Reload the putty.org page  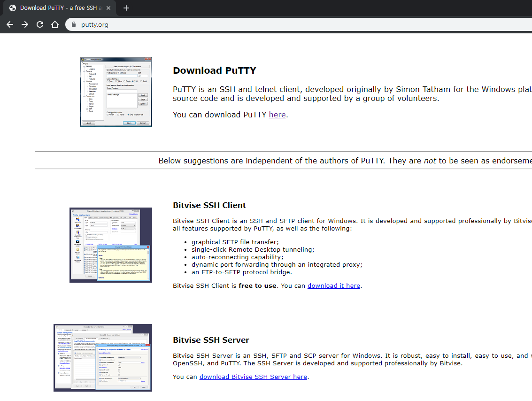coord(40,24)
